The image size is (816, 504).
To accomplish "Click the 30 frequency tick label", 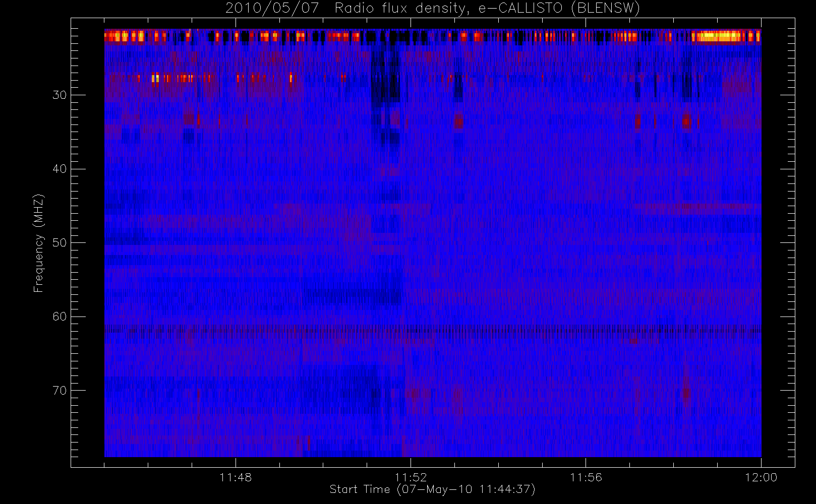I will [x=60, y=95].
